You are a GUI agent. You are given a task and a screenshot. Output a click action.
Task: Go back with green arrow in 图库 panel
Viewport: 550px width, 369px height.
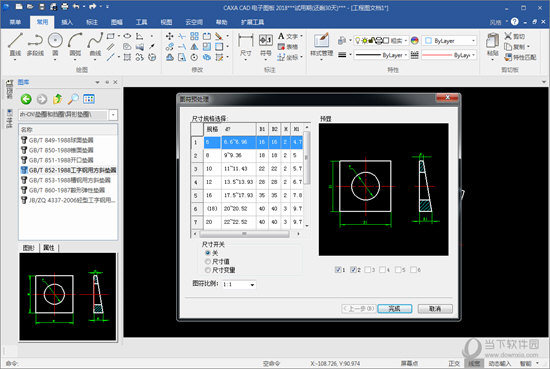(x=26, y=99)
